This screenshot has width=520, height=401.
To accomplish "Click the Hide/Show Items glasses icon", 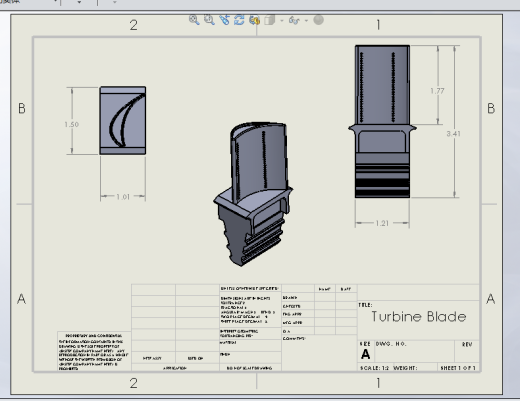I will 294,20.
